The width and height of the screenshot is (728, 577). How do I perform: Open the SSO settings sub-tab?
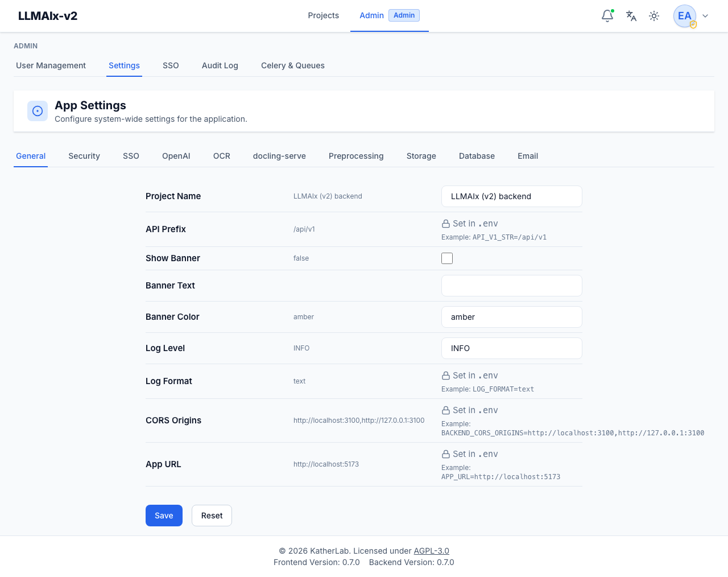point(131,156)
